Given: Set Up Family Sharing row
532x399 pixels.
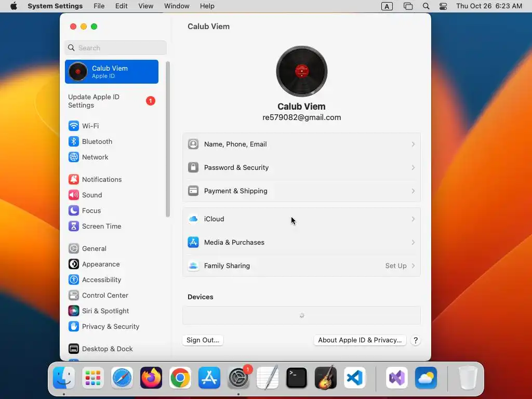Looking at the screenshot, I should (x=301, y=266).
